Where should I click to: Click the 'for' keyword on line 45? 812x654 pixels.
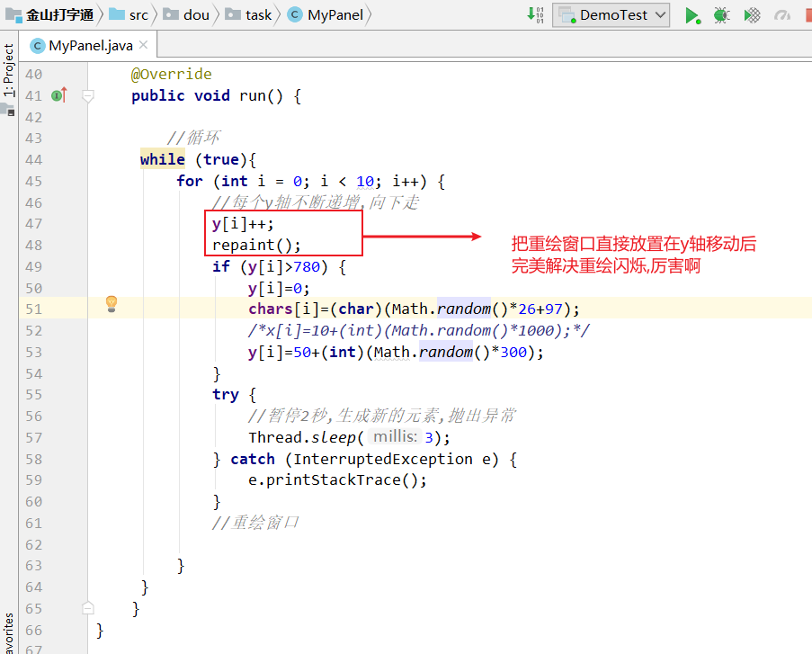[x=190, y=182]
